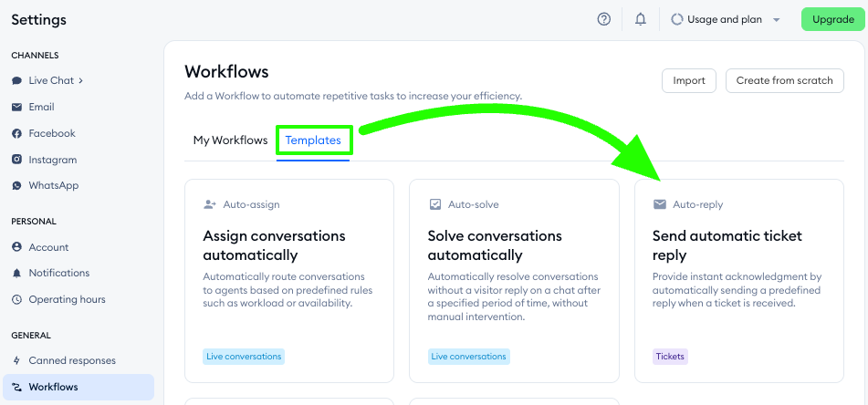Expand the Live Chat submenu chevron
The image size is (868, 405).
coord(81,80)
